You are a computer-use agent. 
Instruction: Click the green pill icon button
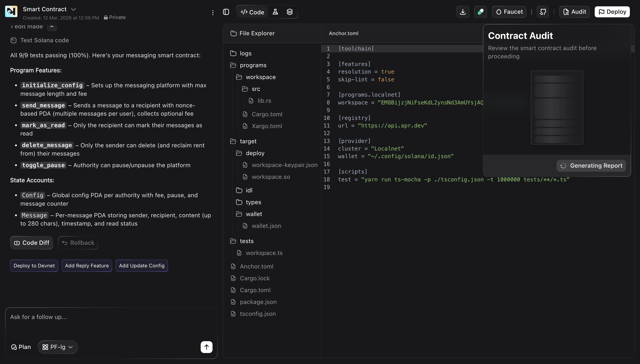point(480,12)
